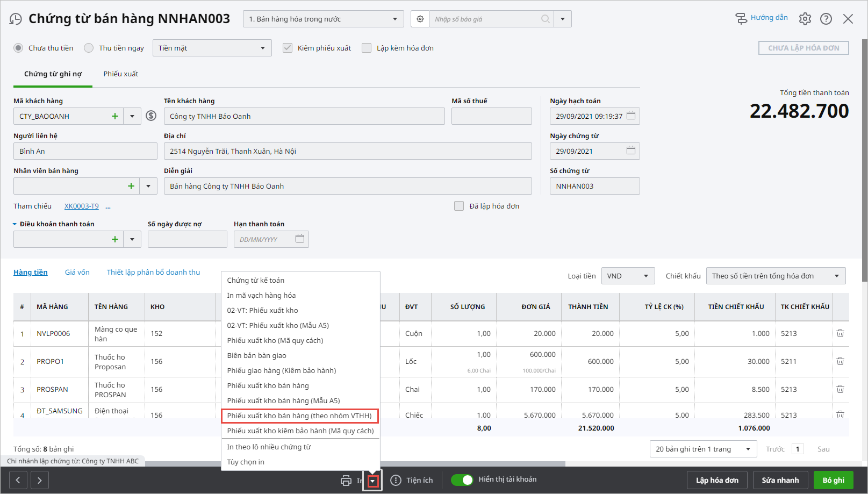The width and height of the screenshot is (868, 494).
Task: Open the calendar picker for Ngày chứng từ
Action: click(631, 151)
